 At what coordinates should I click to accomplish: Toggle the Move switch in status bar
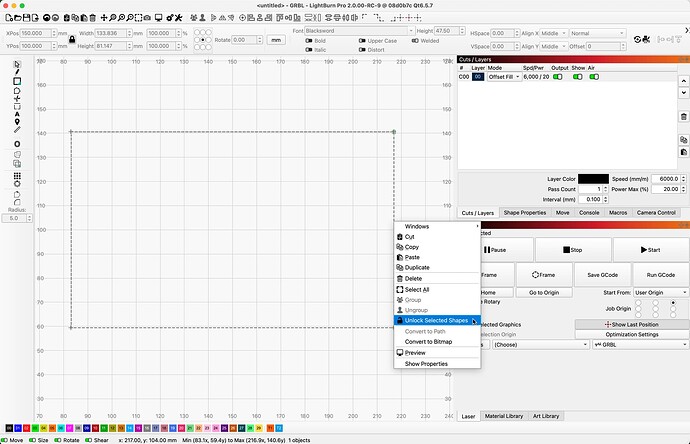(5, 440)
